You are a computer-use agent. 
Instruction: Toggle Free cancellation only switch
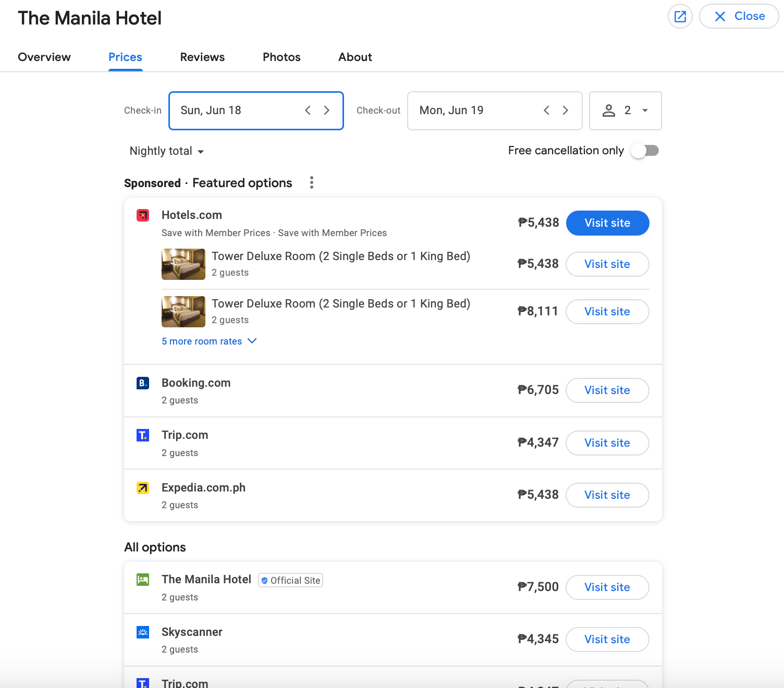click(x=645, y=151)
